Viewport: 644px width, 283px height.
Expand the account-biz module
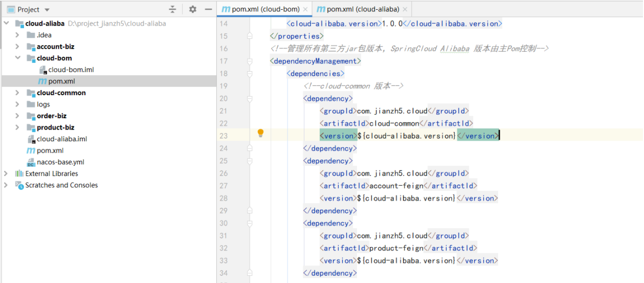click(17, 47)
